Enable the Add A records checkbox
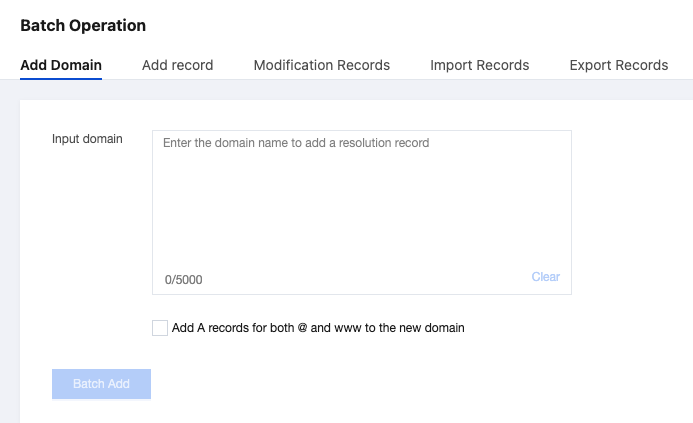The width and height of the screenshot is (693, 423). pyautogui.click(x=160, y=328)
